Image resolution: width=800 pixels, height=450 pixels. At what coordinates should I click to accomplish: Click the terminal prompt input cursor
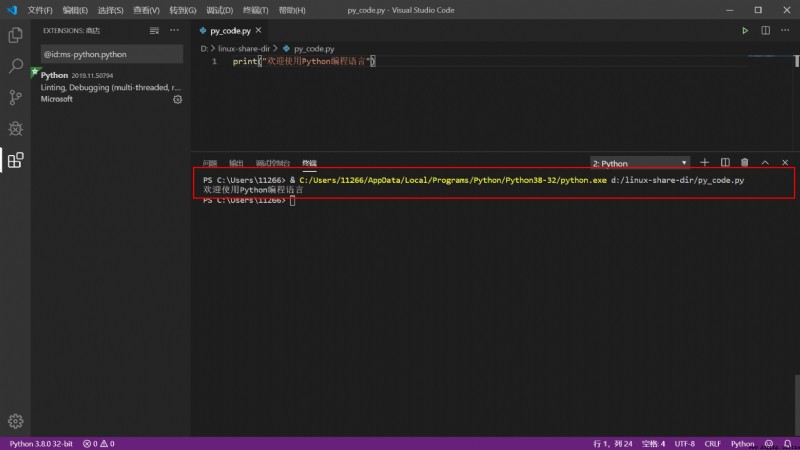tap(292, 201)
